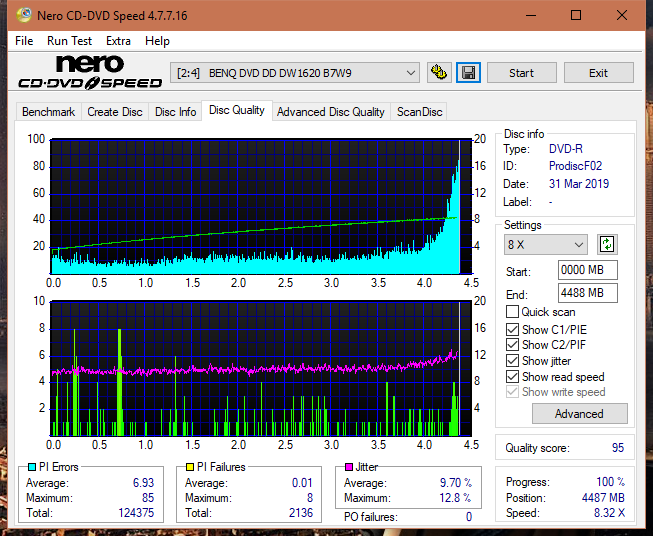Toggle the Show read speed checkbox

[512, 376]
